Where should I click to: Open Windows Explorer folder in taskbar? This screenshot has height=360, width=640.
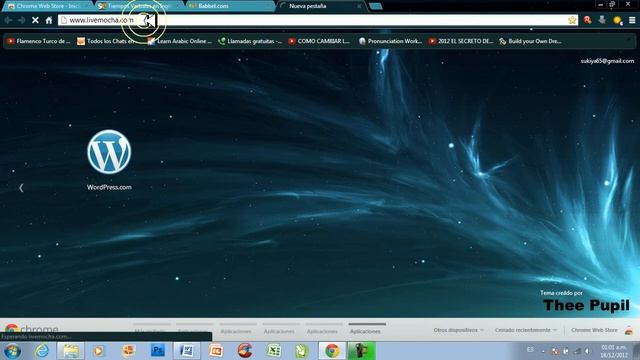point(71,351)
